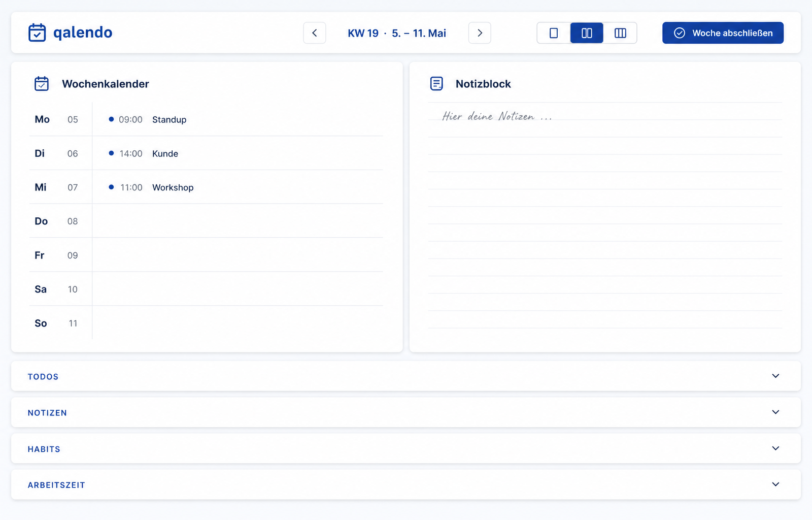Click the HABITS section header label
This screenshot has width=812, height=520.
coord(44,449)
